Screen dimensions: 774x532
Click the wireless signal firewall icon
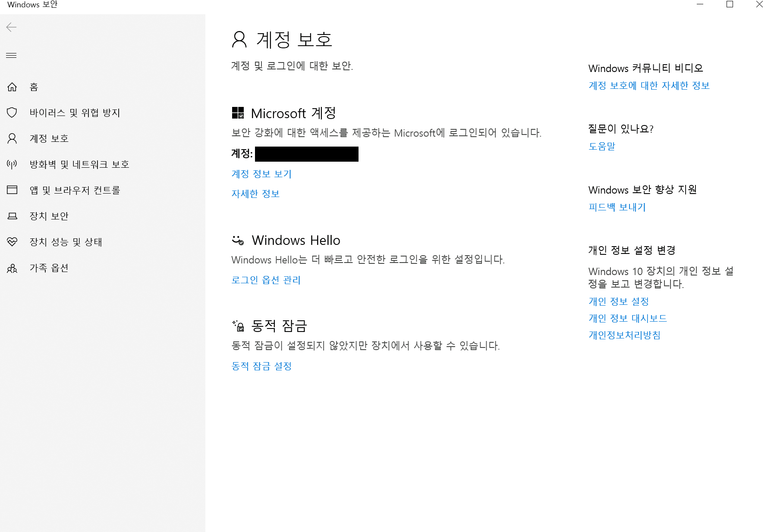(12, 164)
